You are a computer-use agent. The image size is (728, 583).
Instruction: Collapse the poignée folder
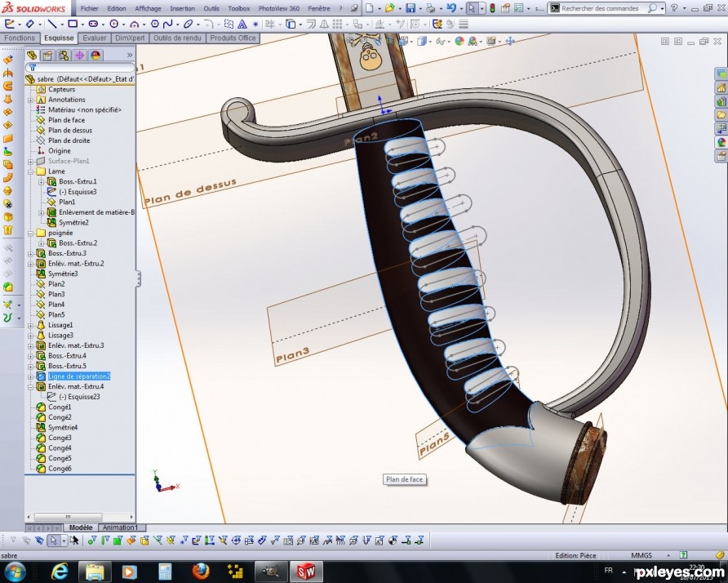pyautogui.click(x=31, y=233)
